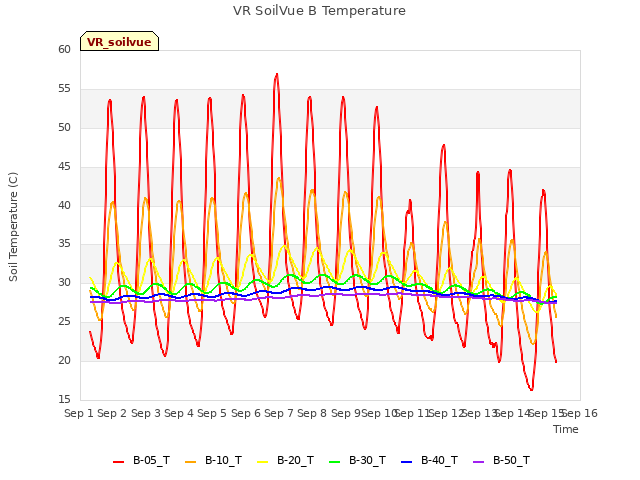This screenshot has width=640, height=480.
Task: Click the 30 y-axis tick label
Action: (64, 282)
